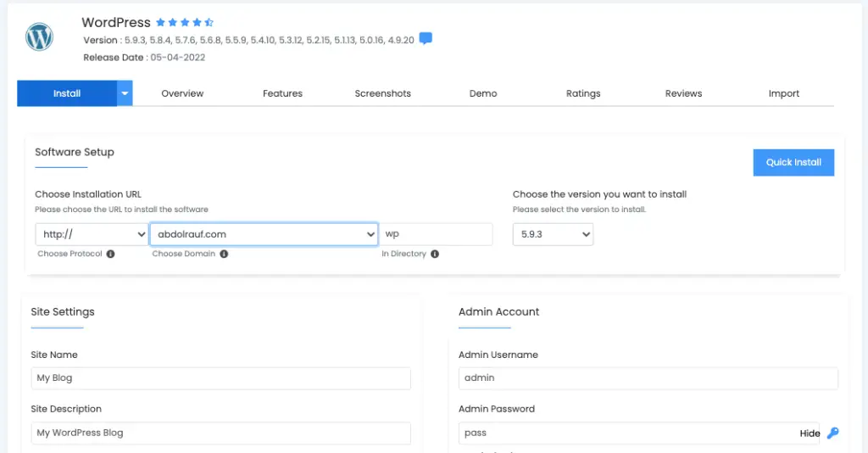The image size is (868, 453).
Task: Select the Install tab
Action: click(67, 93)
